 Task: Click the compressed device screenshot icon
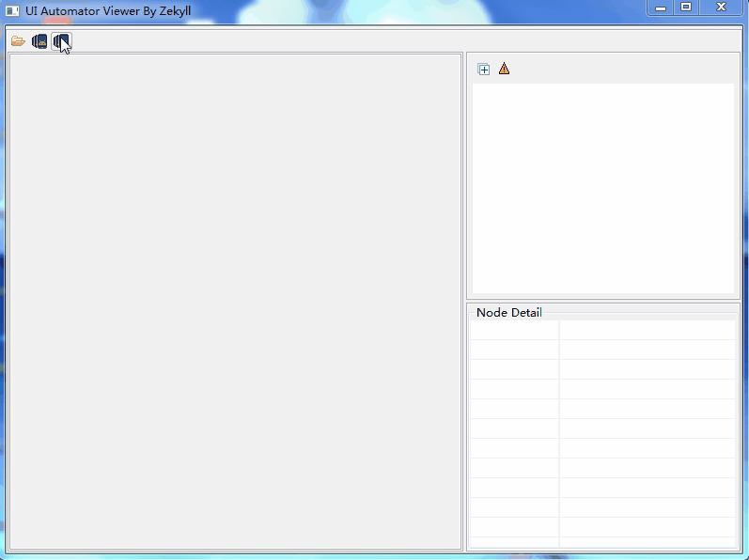pos(61,41)
